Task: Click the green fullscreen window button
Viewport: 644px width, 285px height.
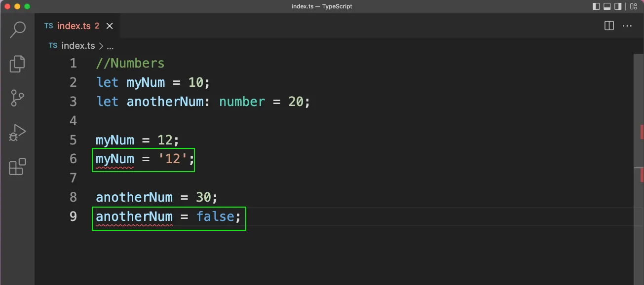Action: tap(27, 6)
